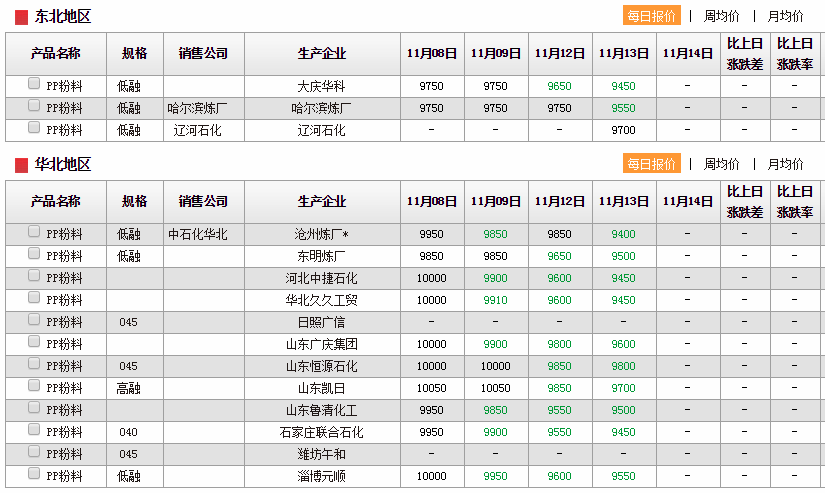
Task: Click 040 spec in 石家庄联合石化 row
Action: click(128, 432)
